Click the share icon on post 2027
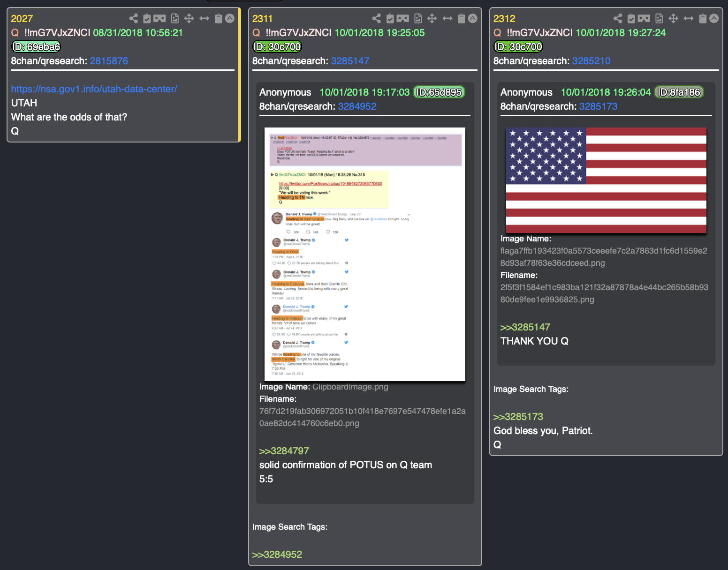 (x=134, y=18)
